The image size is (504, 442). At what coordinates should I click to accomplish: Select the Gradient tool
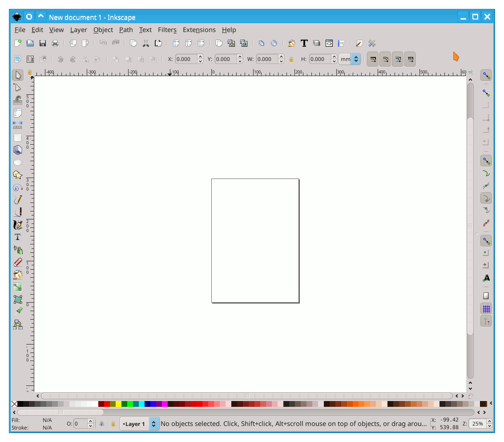pyautogui.click(x=18, y=287)
